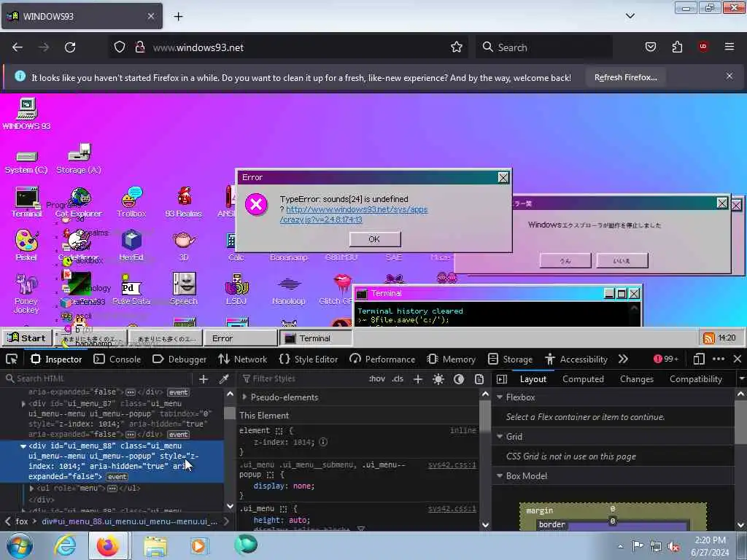
Task: Expand the ui_menu_87 div node
Action: pyautogui.click(x=23, y=403)
